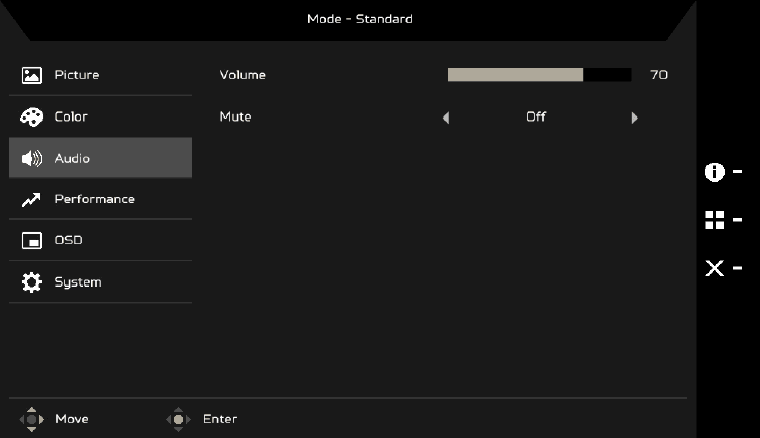Toggle Mute with the right arrow
760x438 pixels.
634,118
